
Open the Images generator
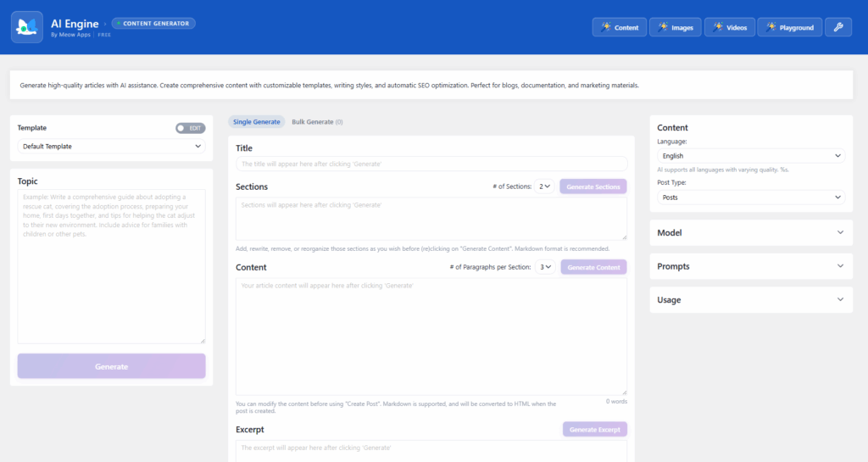[x=676, y=27]
